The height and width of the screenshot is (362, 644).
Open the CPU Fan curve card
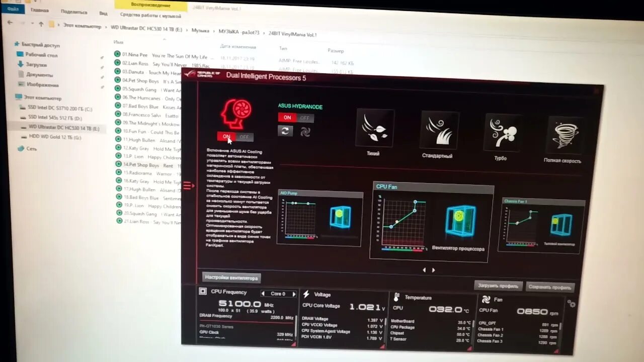click(x=431, y=222)
